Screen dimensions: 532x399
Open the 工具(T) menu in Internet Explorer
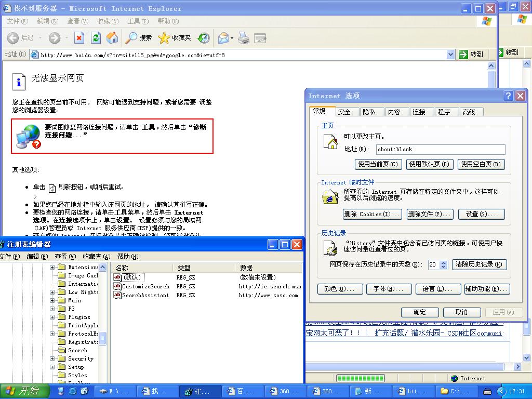[138, 21]
